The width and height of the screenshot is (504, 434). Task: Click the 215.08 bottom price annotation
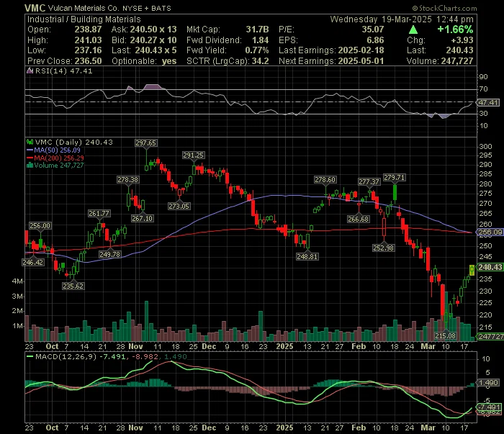[x=446, y=336]
